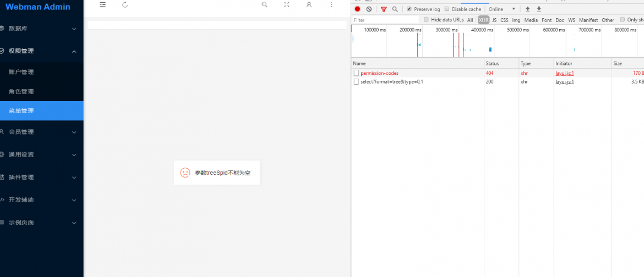Click the 插件管理 puzzle icon
This screenshot has width=644, height=277.
[2, 178]
